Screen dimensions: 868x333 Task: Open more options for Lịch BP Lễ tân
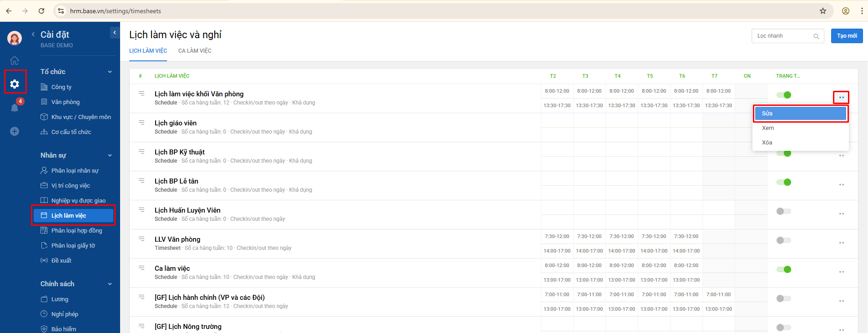pyautogui.click(x=841, y=184)
